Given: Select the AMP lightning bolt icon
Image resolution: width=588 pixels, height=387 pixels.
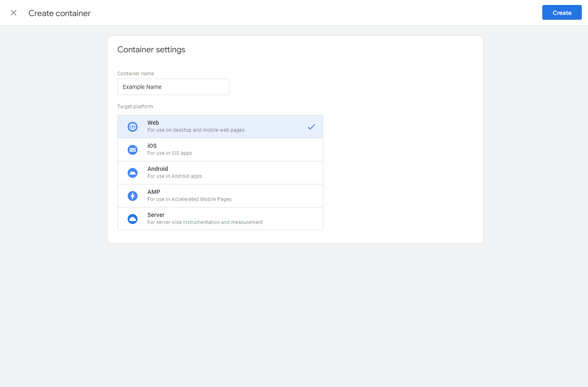Looking at the screenshot, I should click(x=133, y=196).
